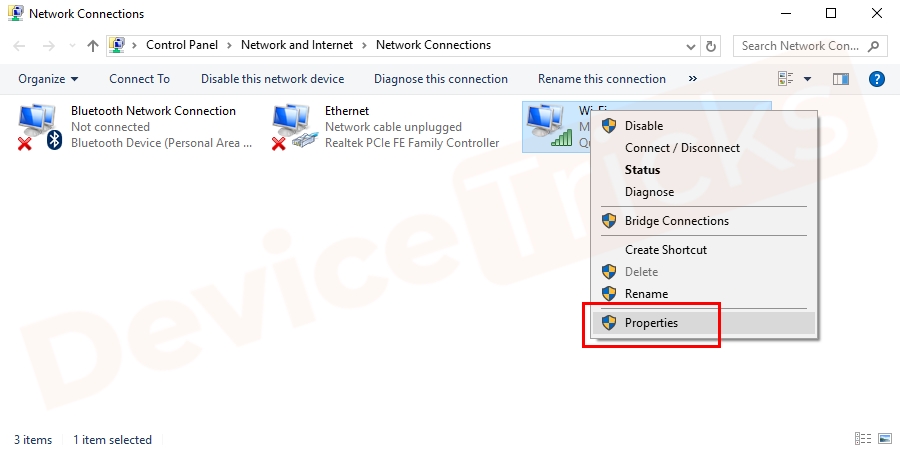Viewport: 900px width, 450px height.
Task: Select Disable in the context menu
Action: (644, 126)
